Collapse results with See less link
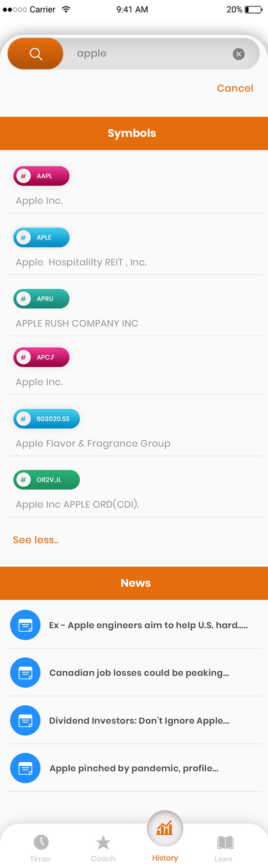Viewport: 268px width, 868px height. 35,539
